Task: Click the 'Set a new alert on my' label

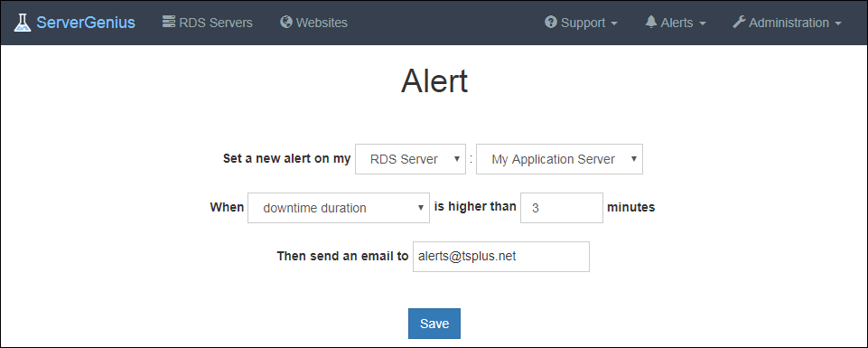Action: [286, 158]
